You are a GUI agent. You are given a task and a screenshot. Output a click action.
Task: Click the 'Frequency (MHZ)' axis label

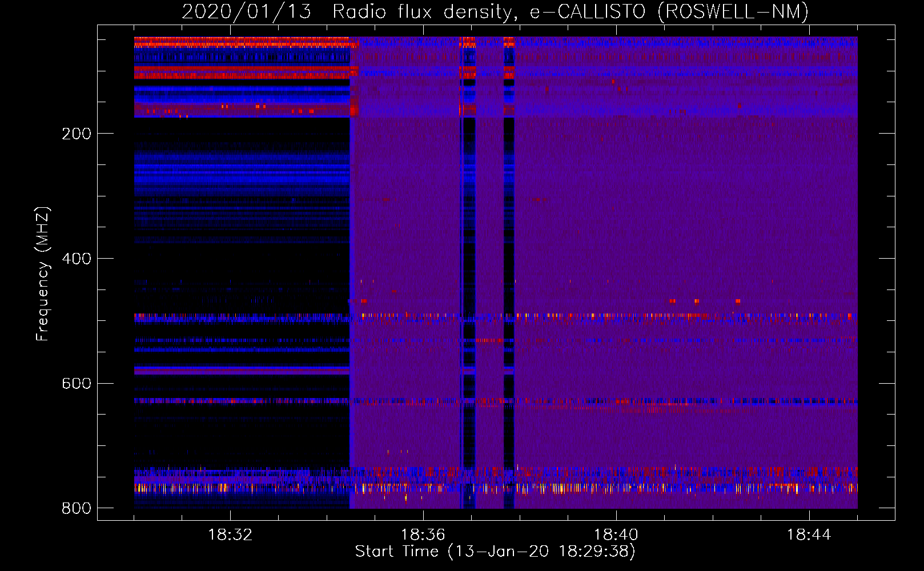pyautogui.click(x=43, y=274)
